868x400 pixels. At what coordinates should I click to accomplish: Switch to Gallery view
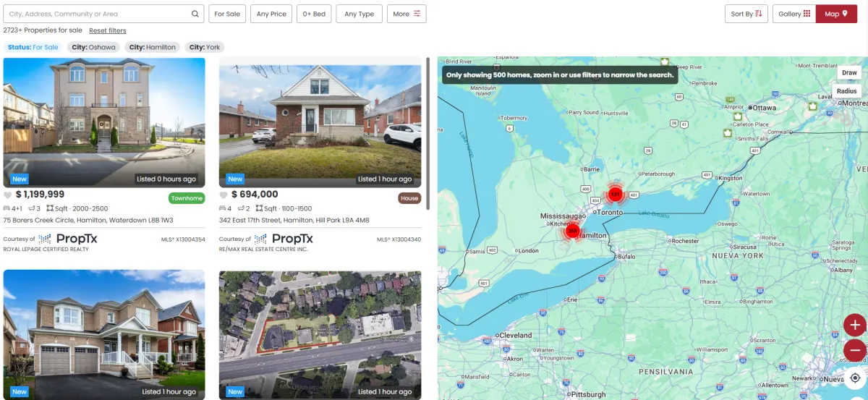(x=794, y=14)
